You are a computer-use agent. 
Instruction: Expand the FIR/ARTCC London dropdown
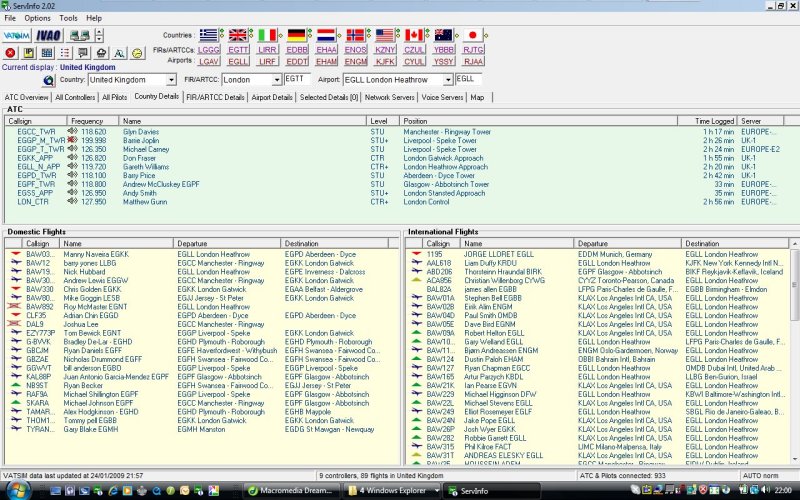(277, 79)
